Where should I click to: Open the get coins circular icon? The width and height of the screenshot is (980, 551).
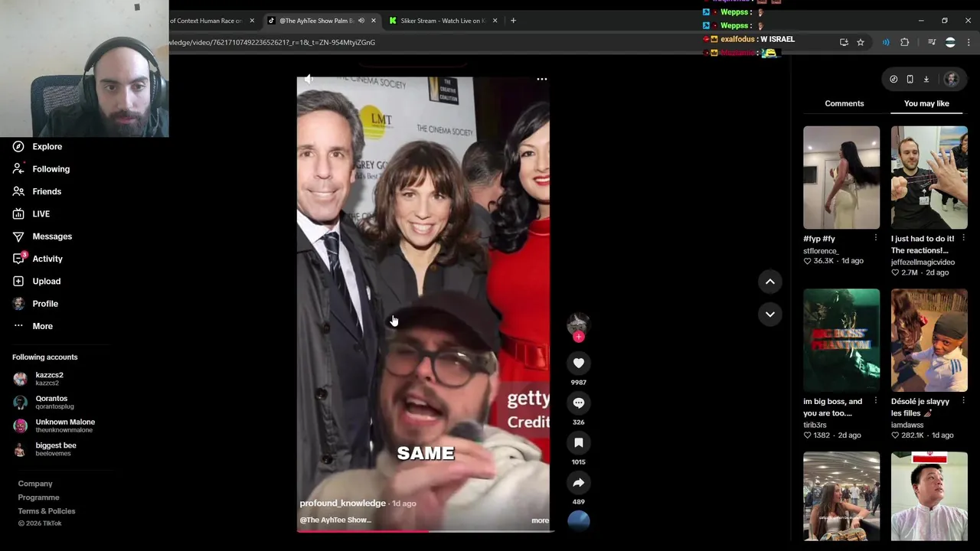coord(893,80)
